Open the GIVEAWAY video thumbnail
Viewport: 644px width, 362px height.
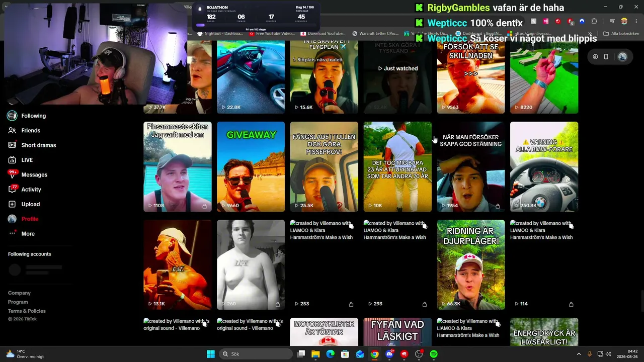pos(251,166)
